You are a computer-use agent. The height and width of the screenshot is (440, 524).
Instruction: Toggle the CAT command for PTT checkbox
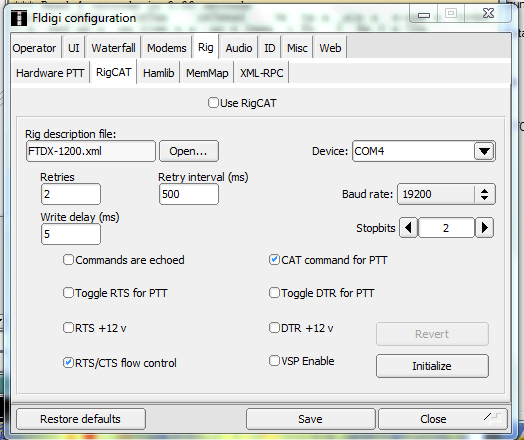tap(274, 260)
